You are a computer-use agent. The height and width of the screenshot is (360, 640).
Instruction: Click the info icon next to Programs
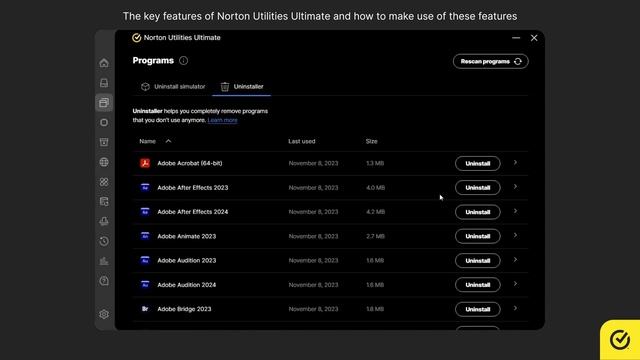[184, 60]
